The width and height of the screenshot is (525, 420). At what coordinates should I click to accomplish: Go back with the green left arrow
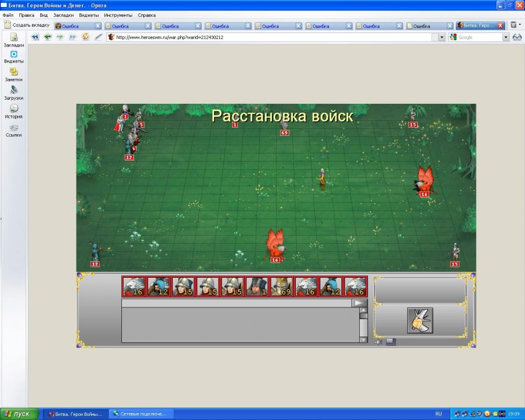point(48,37)
